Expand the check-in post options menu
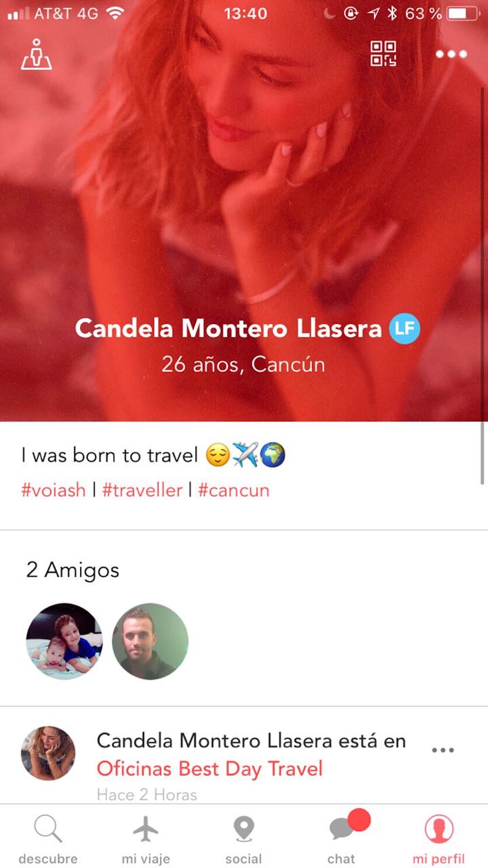The width and height of the screenshot is (488, 868). click(443, 750)
